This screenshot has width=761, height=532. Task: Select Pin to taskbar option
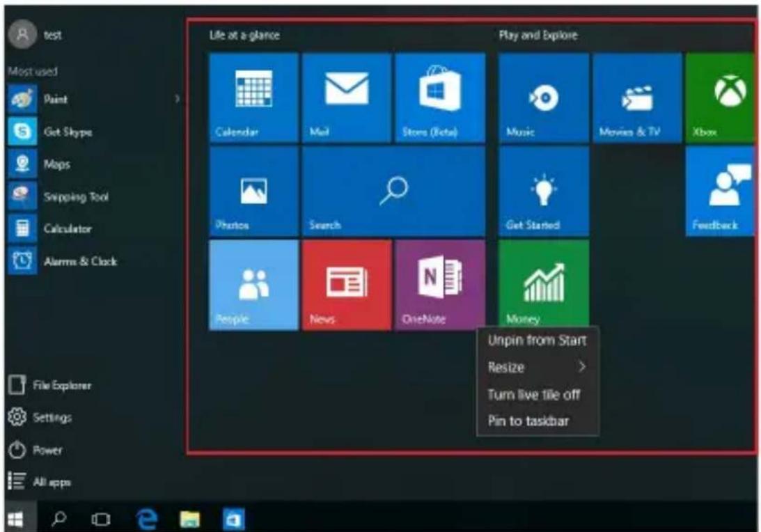click(x=538, y=421)
